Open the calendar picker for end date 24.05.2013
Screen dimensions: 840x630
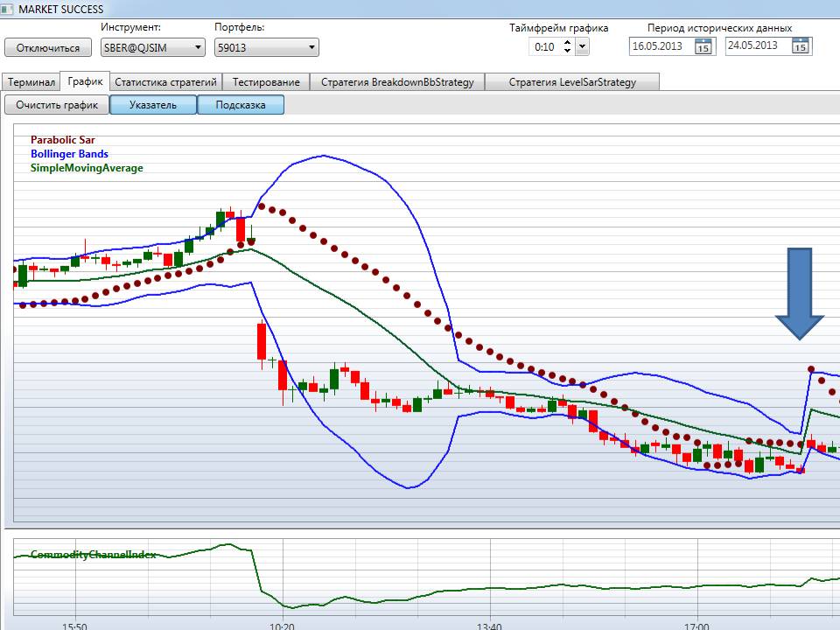800,47
